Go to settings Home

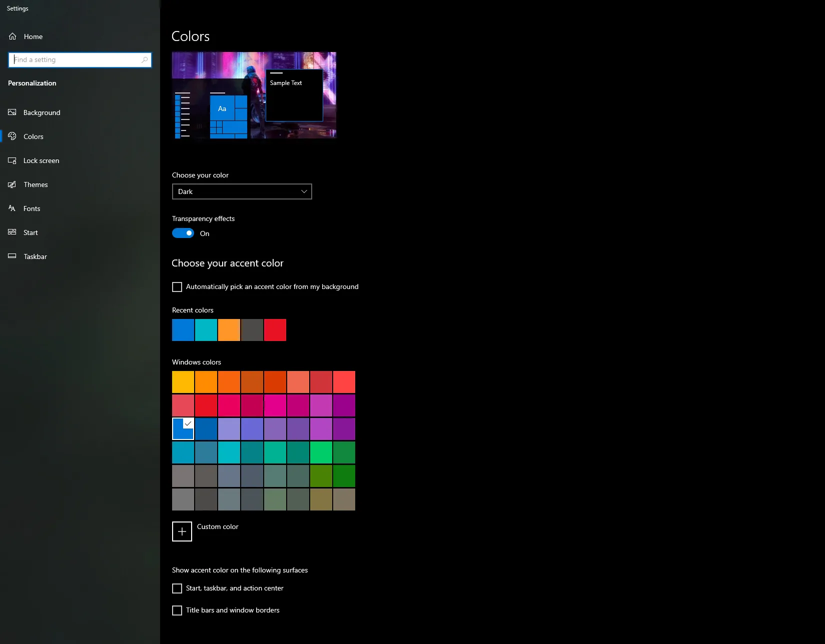(80, 36)
